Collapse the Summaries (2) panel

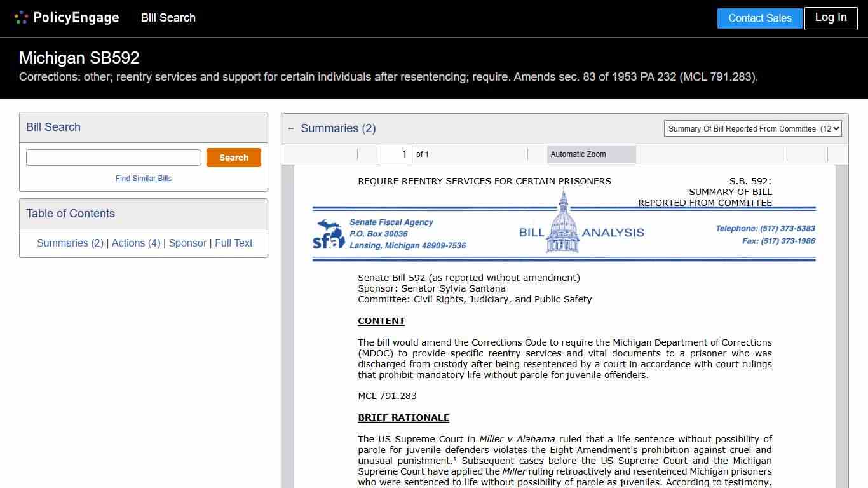tap(291, 128)
